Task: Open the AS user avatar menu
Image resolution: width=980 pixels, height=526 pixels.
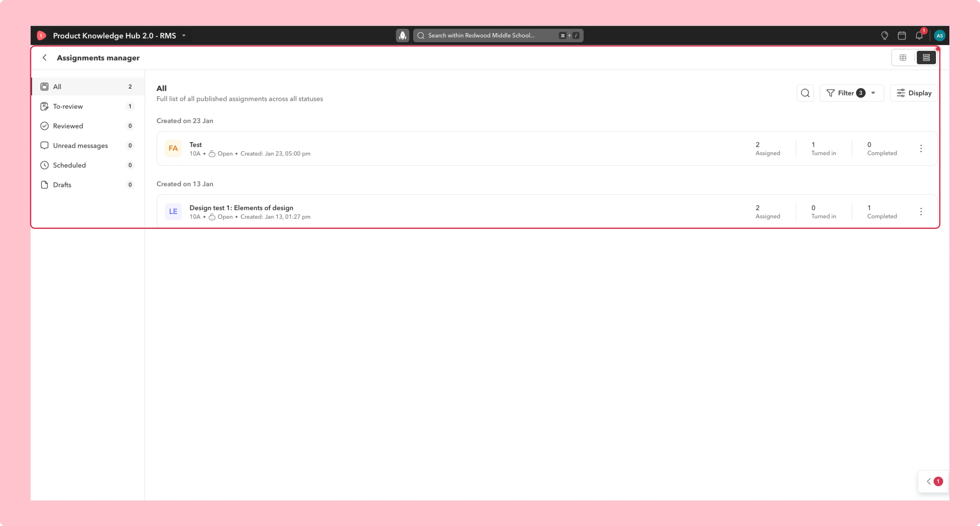Action: click(940, 35)
